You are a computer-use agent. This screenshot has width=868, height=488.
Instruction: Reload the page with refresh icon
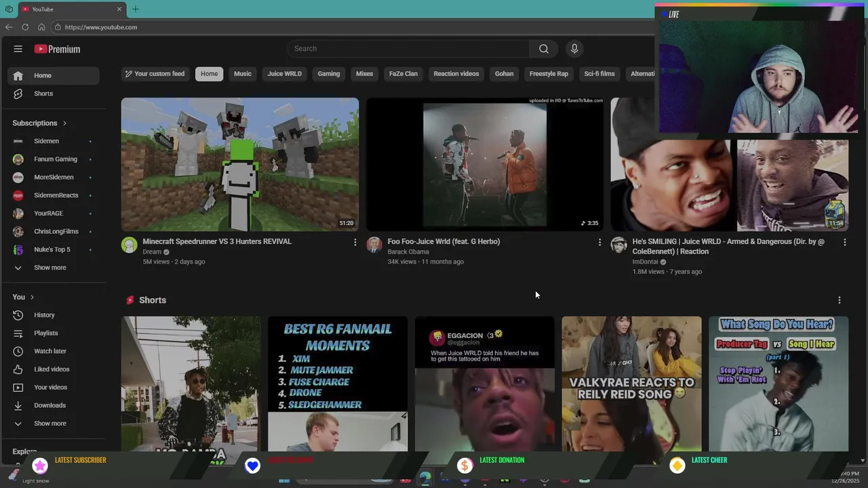(x=25, y=27)
